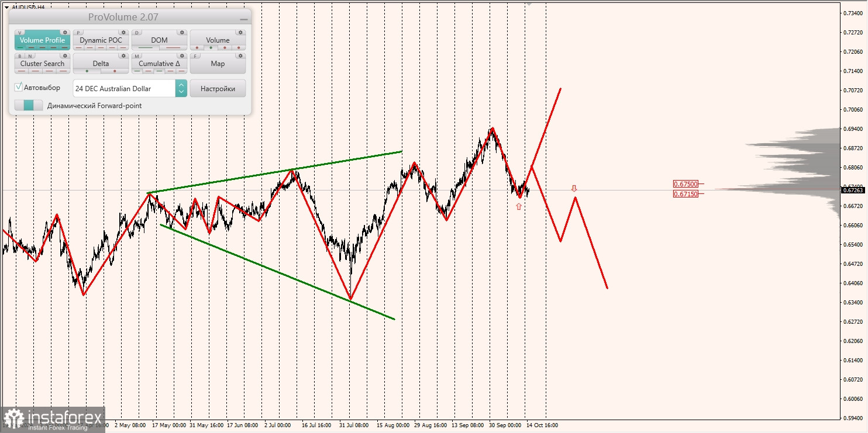This screenshot has height=433, width=868.
Task: Click the 30 Sep 00:00 time label
Action: pos(505,425)
